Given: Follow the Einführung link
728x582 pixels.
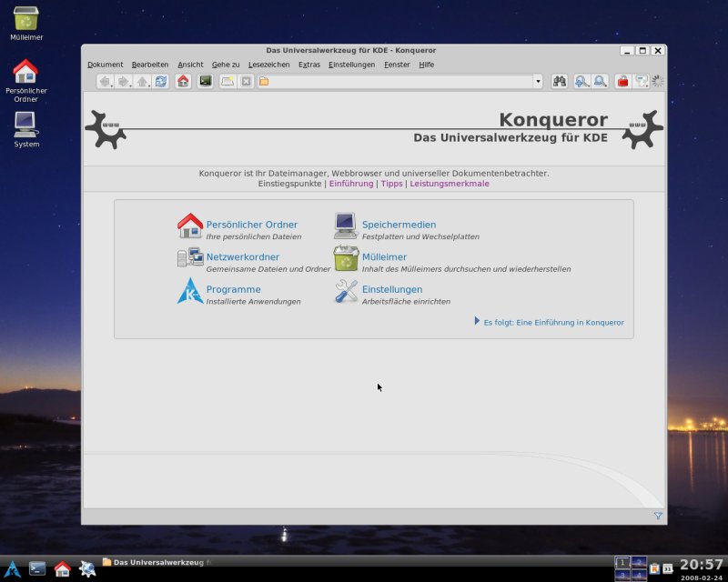Looking at the screenshot, I should (x=351, y=184).
